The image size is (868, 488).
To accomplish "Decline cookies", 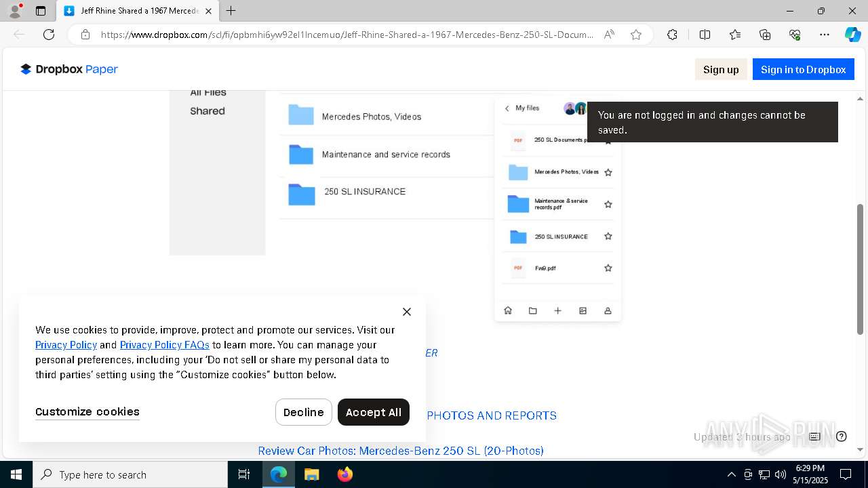I will [304, 412].
